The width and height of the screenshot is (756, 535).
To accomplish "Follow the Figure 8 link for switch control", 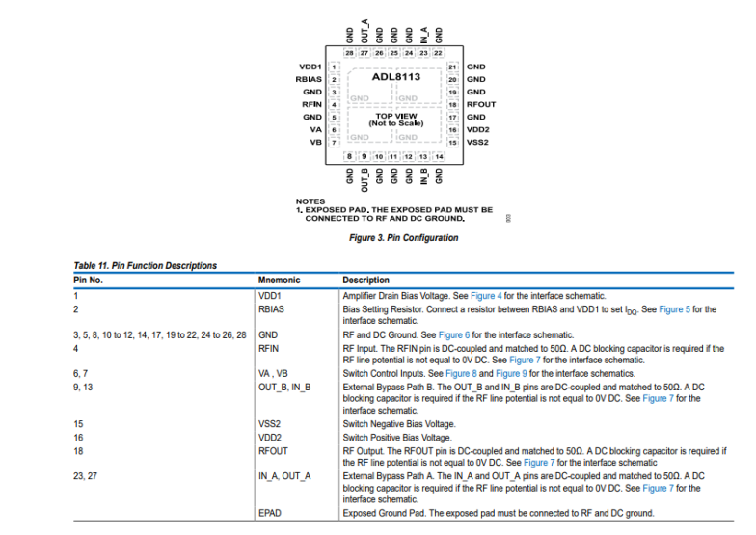I will [461, 373].
